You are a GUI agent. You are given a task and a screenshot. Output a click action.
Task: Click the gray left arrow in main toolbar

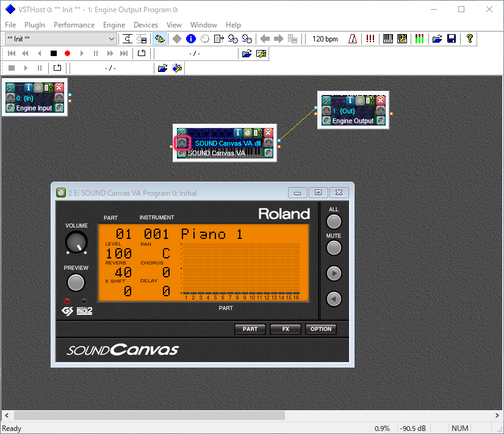point(265,39)
